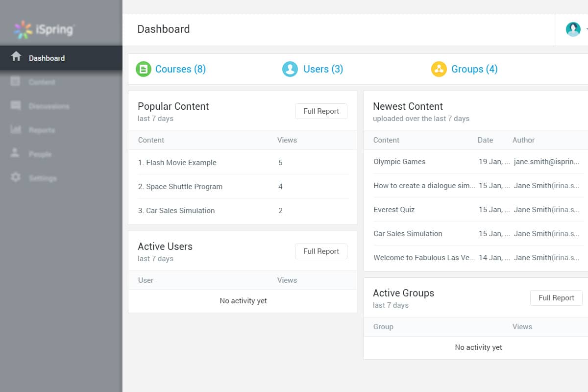Open the Settings gear icon
The height and width of the screenshot is (392, 588).
tap(16, 177)
